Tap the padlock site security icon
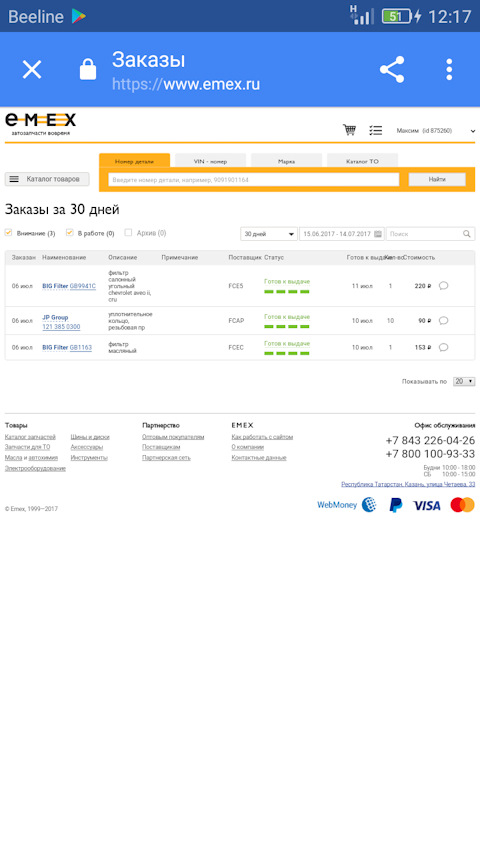 tap(88, 70)
